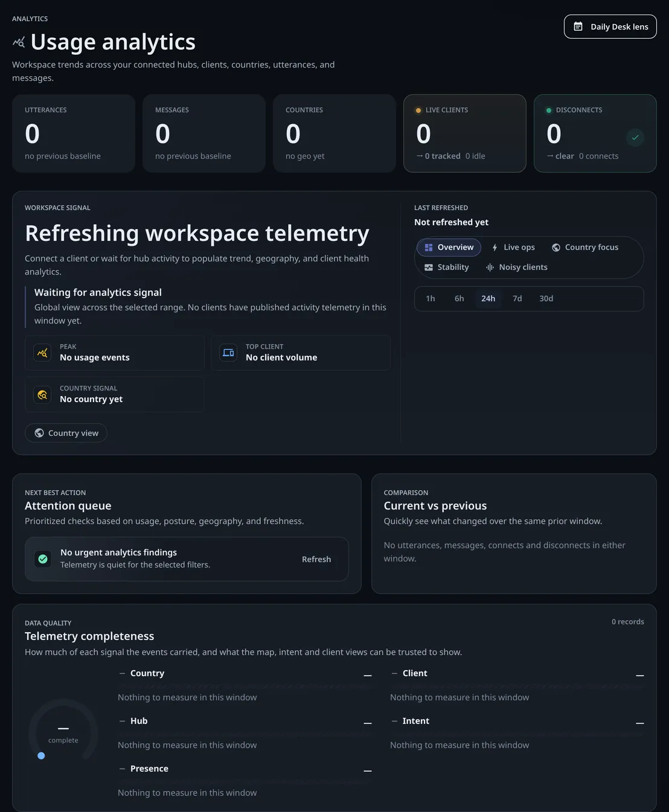Image resolution: width=669 pixels, height=812 pixels.
Task: Click the orange Live Clients status dot
Action: [x=418, y=110]
